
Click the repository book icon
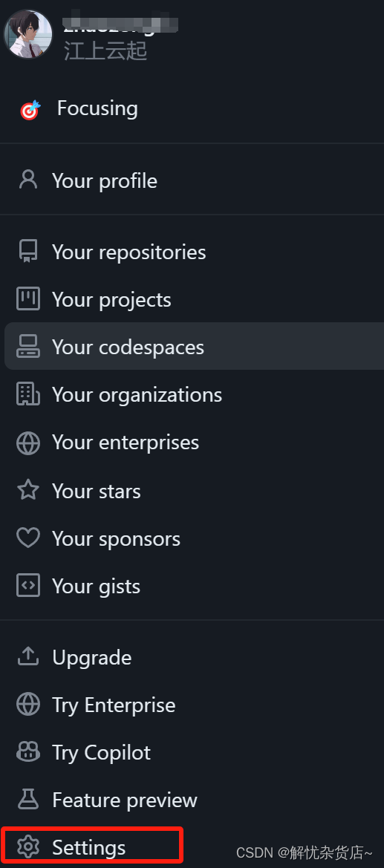tap(27, 251)
